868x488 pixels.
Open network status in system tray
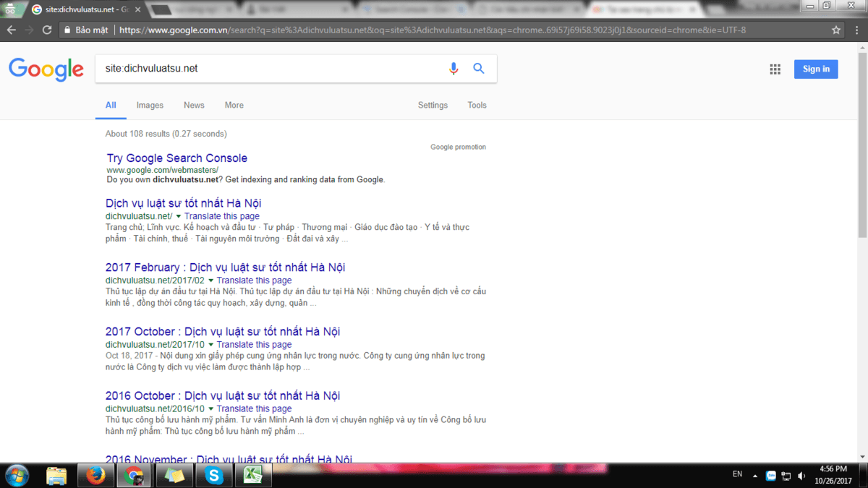[x=786, y=476]
